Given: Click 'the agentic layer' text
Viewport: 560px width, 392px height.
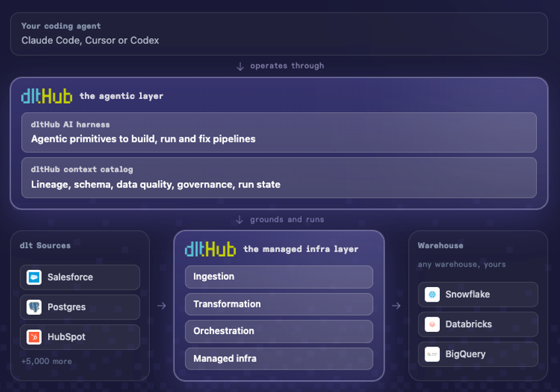Looking at the screenshot, I should coord(122,96).
